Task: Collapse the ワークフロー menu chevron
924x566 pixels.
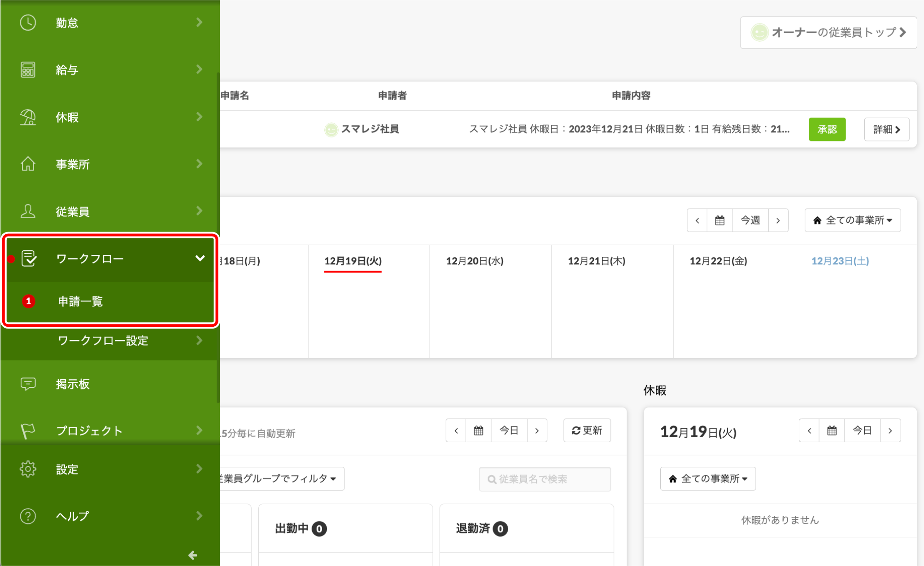Action: [x=200, y=259]
